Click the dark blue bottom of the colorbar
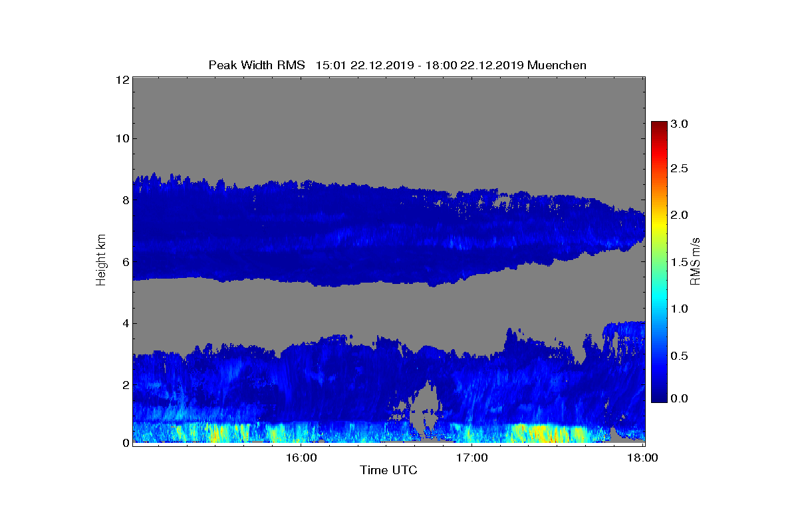Screen dimensions: 798x532 tap(659, 396)
